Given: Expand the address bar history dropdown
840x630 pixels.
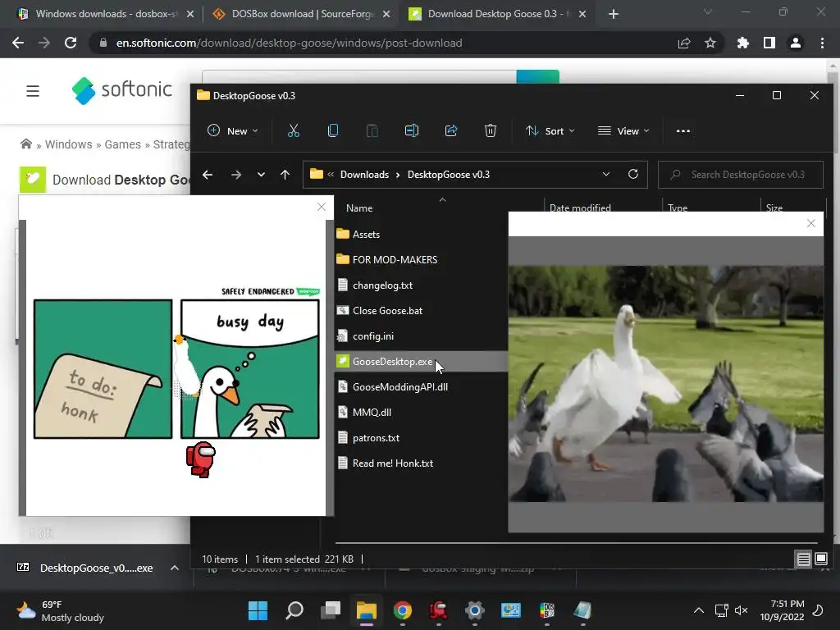Looking at the screenshot, I should tap(606, 174).
